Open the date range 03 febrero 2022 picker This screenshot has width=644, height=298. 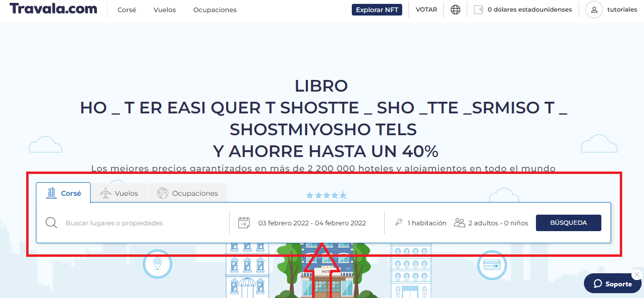312,223
